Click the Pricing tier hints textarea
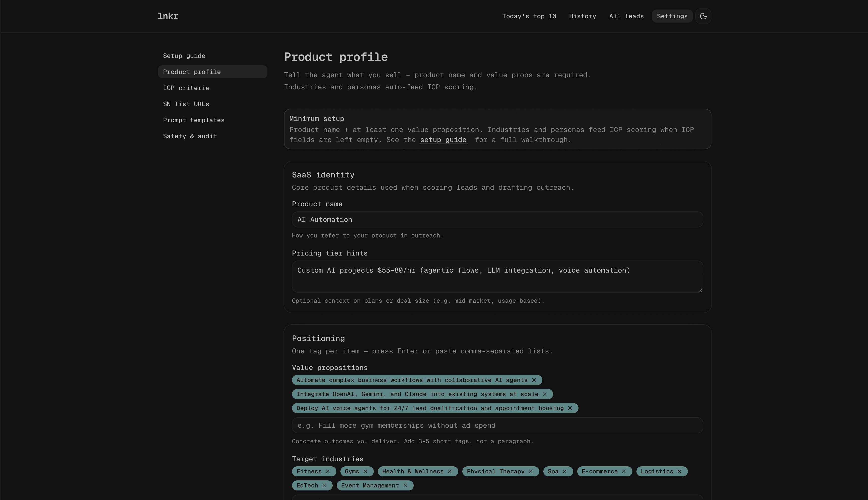868x500 pixels. (x=497, y=277)
